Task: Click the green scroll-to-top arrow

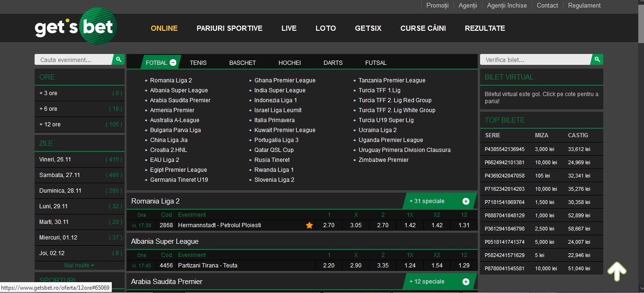Action: click(617, 271)
